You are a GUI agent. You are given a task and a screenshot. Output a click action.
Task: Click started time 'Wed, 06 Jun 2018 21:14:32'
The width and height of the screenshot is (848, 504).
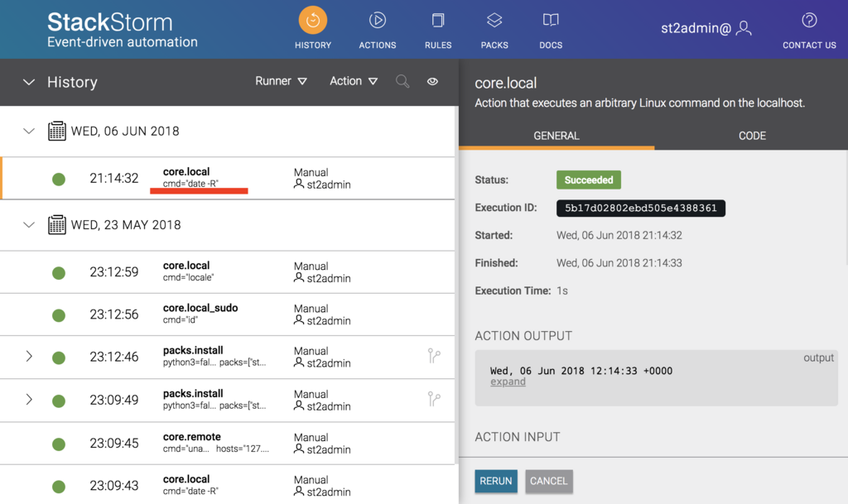pos(619,236)
